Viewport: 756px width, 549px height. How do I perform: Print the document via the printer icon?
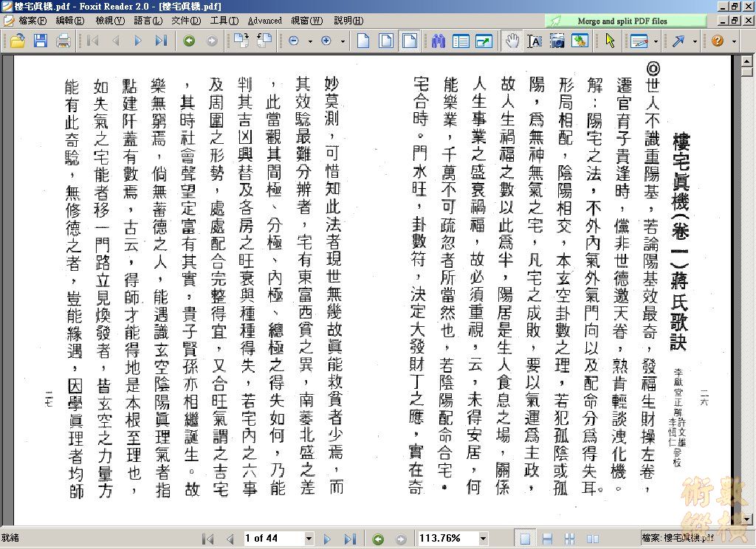point(63,41)
